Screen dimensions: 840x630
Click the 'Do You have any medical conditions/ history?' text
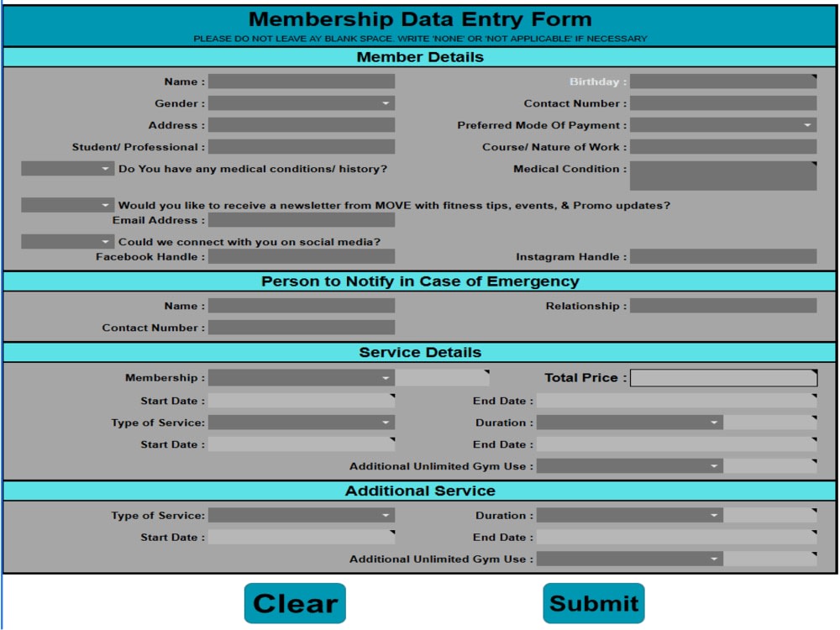pyautogui.click(x=253, y=169)
